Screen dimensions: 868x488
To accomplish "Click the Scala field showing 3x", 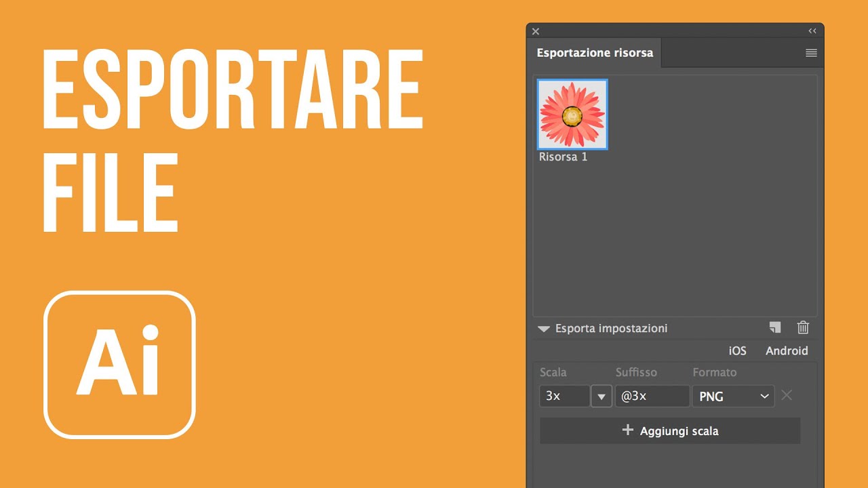I will click(x=565, y=396).
